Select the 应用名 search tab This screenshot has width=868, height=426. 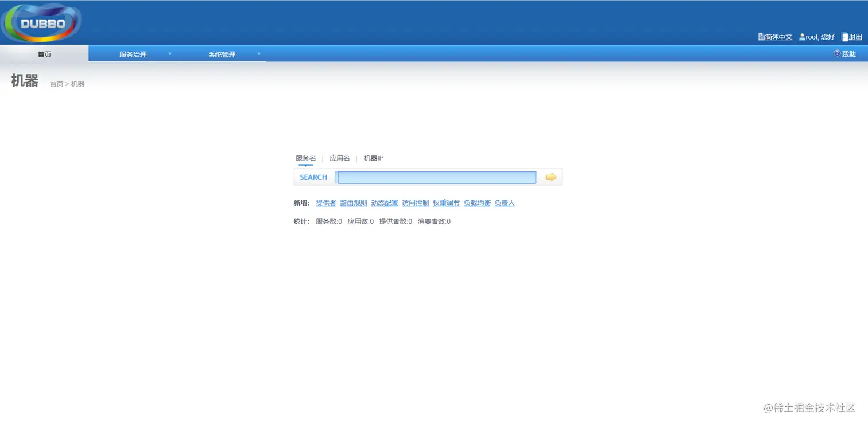tap(340, 158)
